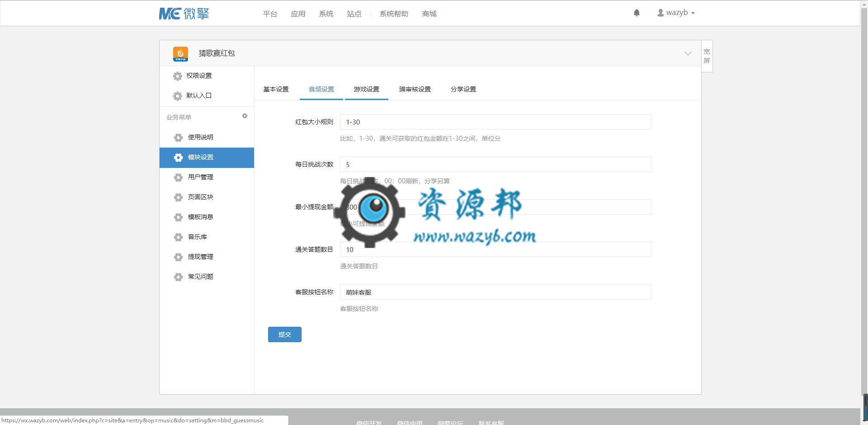Click the gear icon beside 模板消息
The width and height of the screenshot is (868, 425).
click(x=179, y=217)
